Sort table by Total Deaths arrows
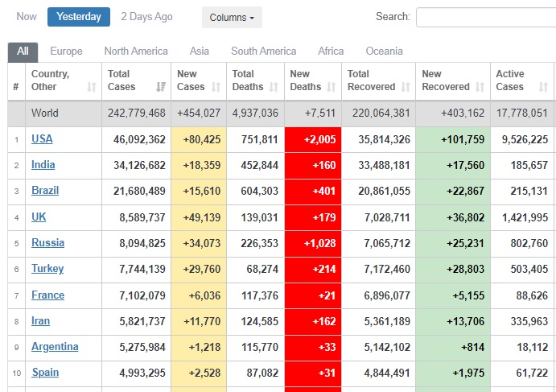The width and height of the screenshot is (556, 392). (274, 87)
